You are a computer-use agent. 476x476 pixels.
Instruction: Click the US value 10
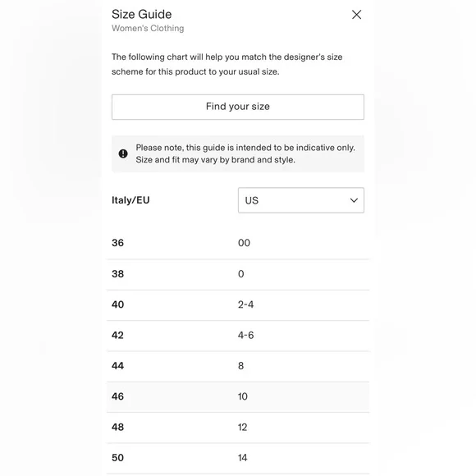(x=243, y=396)
